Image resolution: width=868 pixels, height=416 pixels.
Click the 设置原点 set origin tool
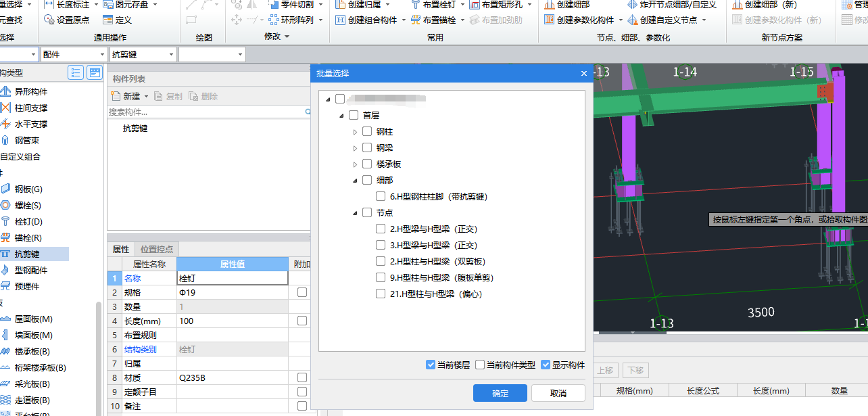click(66, 20)
